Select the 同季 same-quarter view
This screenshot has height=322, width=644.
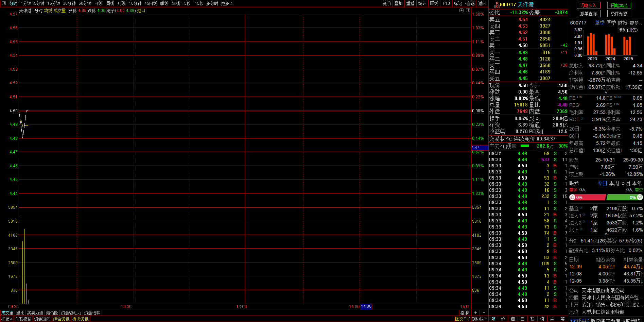coord(611,23)
